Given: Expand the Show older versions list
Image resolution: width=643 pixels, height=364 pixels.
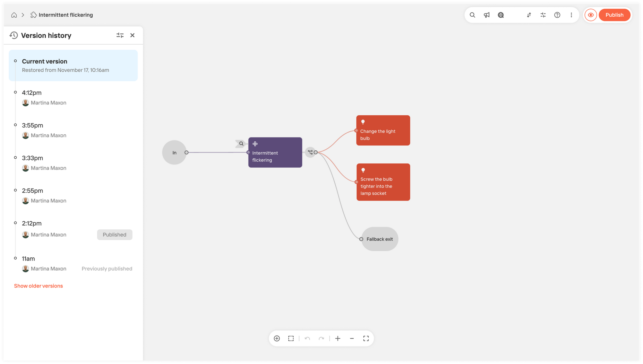Looking at the screenshot, I should coord(38,286).
